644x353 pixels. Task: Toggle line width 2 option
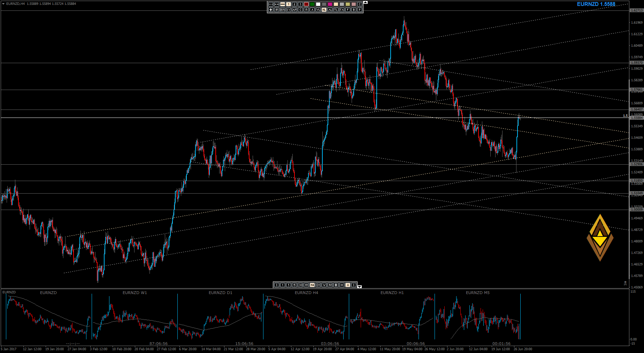(x=294, y=4)
